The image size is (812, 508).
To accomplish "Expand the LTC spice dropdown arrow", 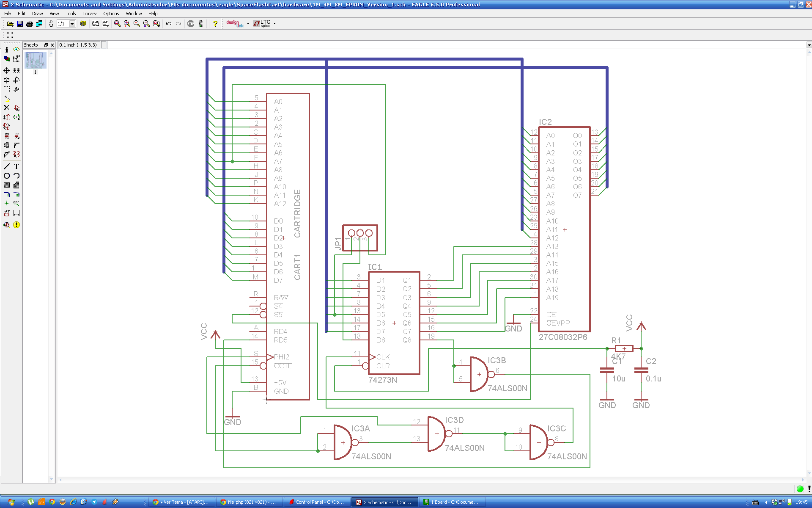I will (x=275, y=24).
